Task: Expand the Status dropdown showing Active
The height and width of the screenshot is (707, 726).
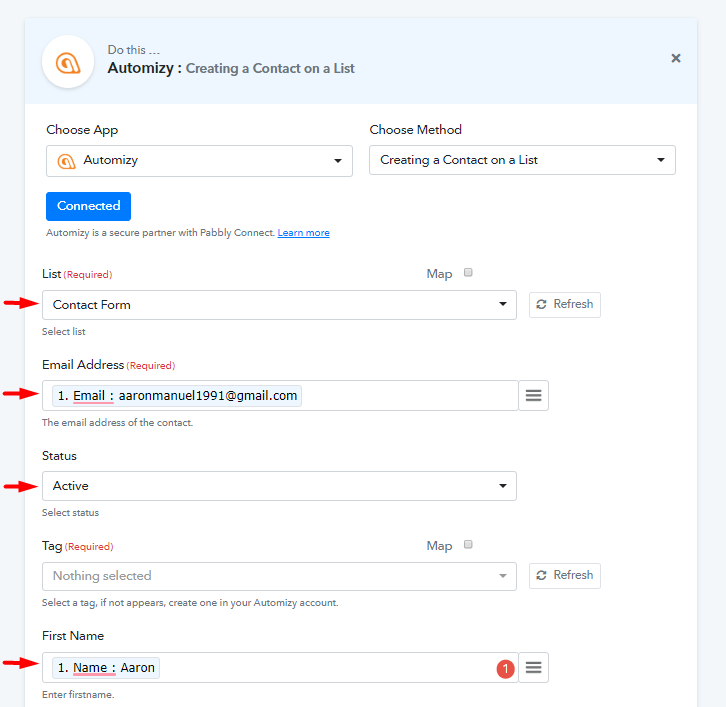Action: (x=279, y=486)
